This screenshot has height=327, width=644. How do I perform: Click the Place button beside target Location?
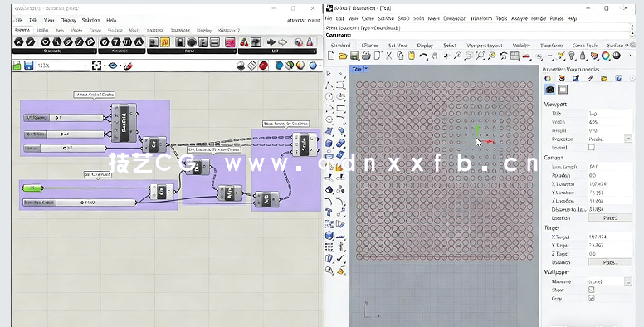click(610, 262)
